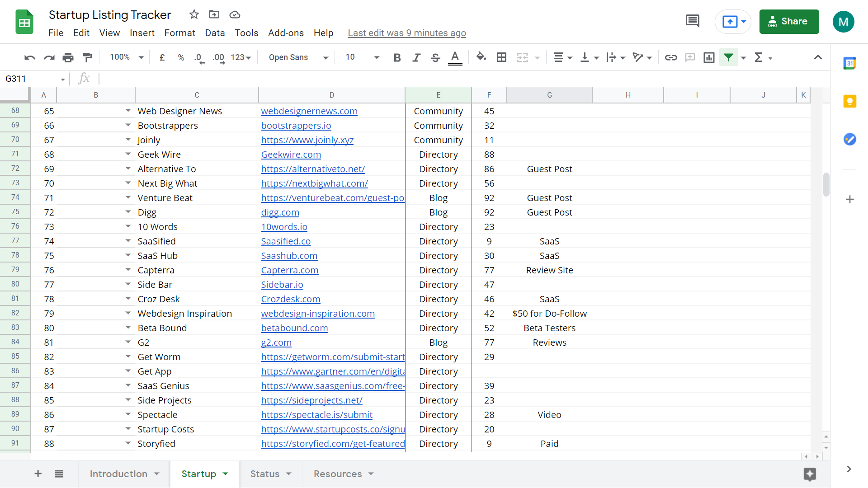Switch to the Resources sheet tab
Image resolution: width=868 pixels, height=488 pixels.
(338, 474)
